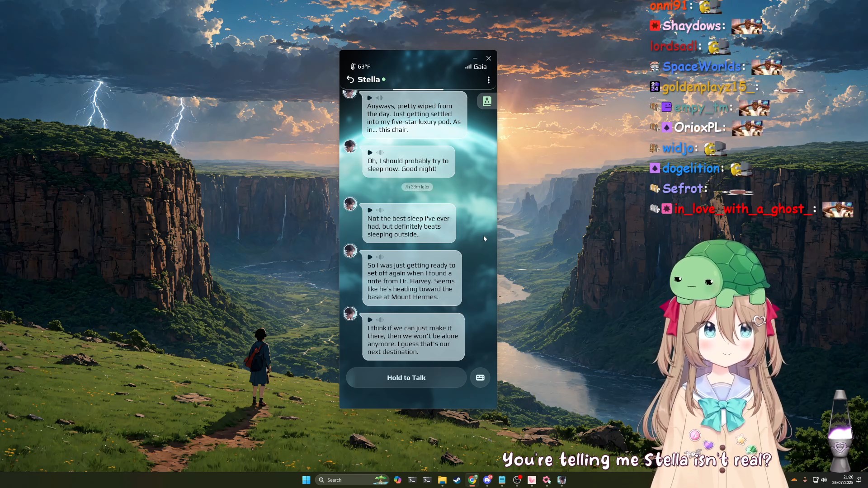868x488 pixels.
Task: Open the first terminal icon on the taskbar
Action: tap(412, 480)
